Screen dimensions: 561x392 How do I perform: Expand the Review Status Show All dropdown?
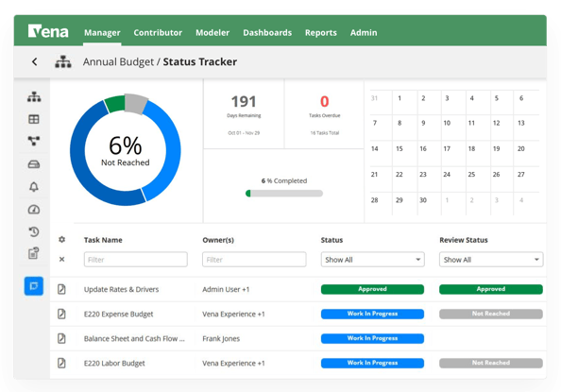491,260
